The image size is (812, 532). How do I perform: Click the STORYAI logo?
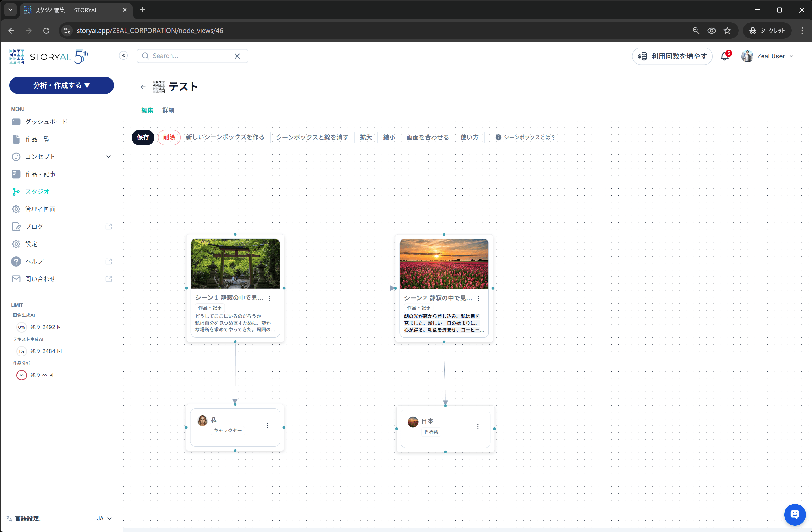point(49,56)
